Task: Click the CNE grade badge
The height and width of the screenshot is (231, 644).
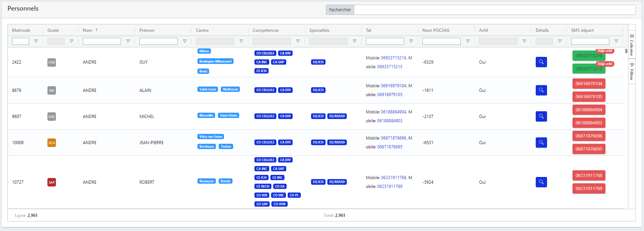Action: pyautogui.click(x=52, y=63)
